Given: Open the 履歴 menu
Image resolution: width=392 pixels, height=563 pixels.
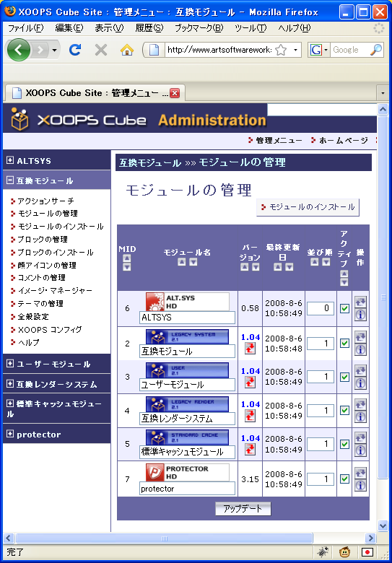Looking at the screenshot, I should click(149, 28).
